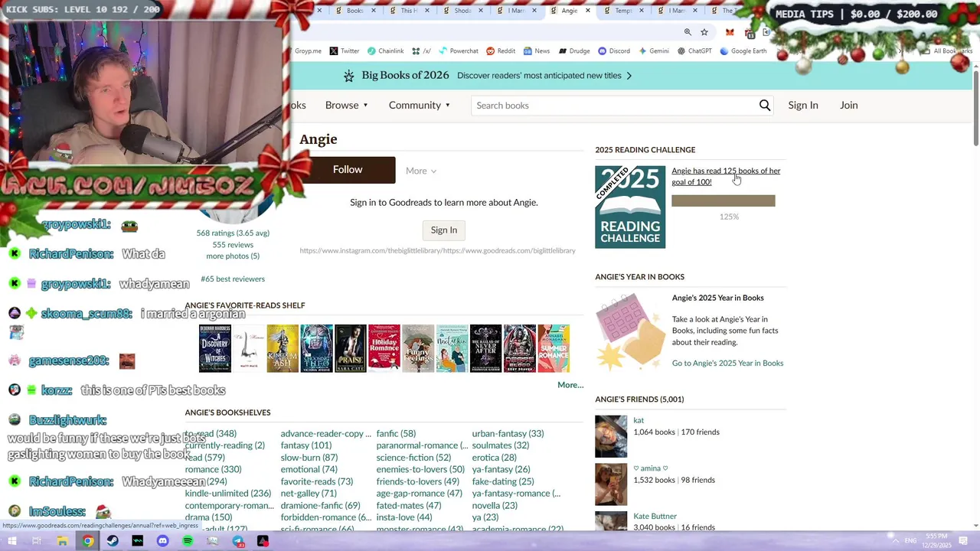Open File Explorer from the taskbar
Viewport: 980px width, 551px height.
coord(62,541)
